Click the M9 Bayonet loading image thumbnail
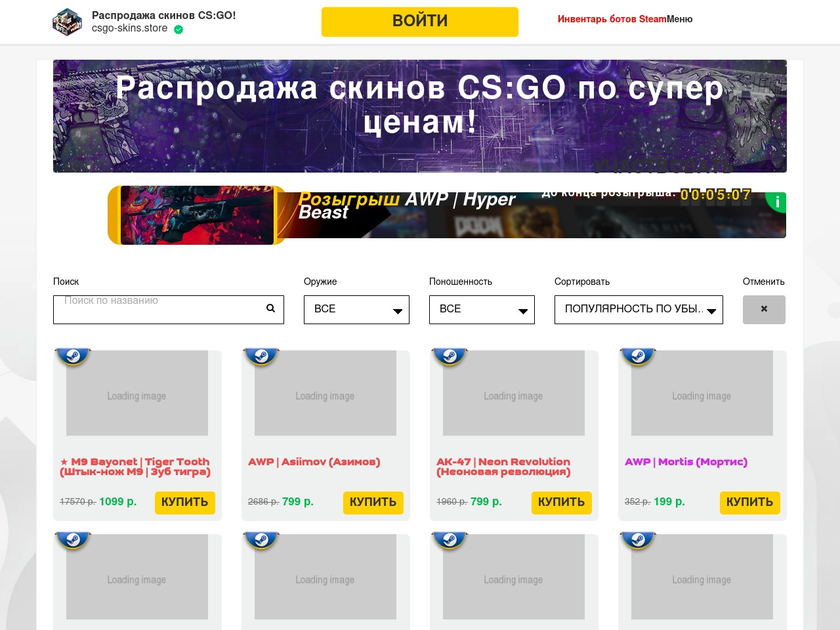840x630 pixels. (137, 393)
